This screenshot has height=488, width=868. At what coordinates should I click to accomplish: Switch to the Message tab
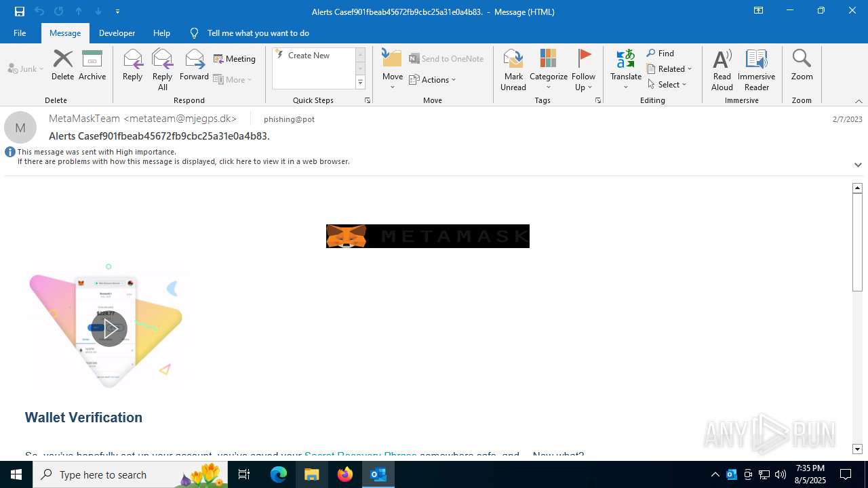click(65, 33)
